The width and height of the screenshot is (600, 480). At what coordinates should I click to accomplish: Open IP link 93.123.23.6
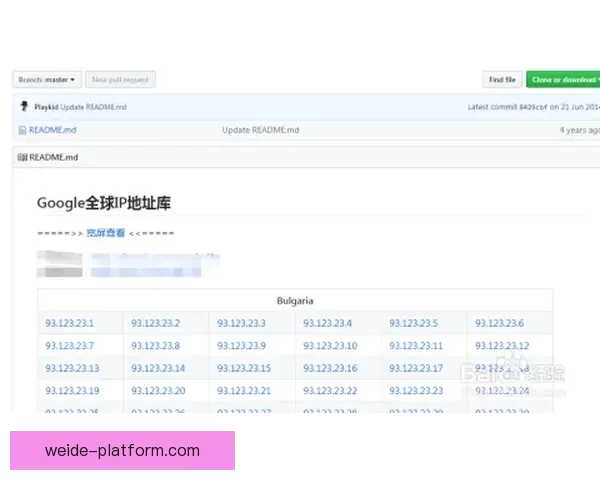tap(499, 323)
